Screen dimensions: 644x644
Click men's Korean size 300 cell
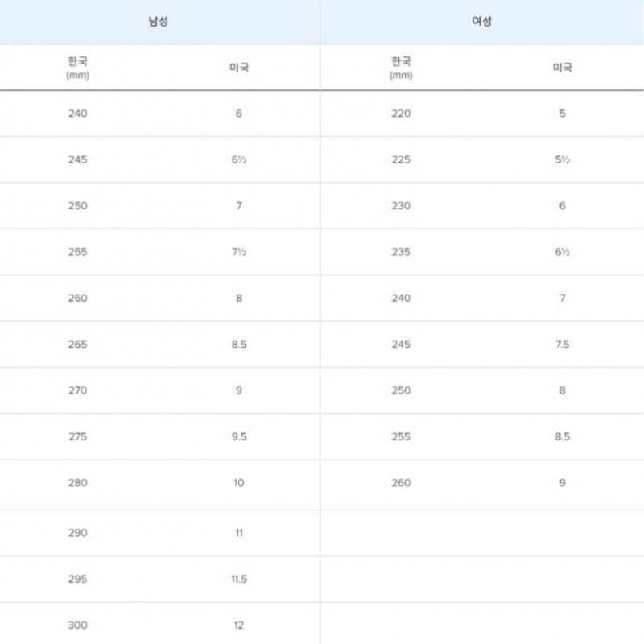click(78, 625)
